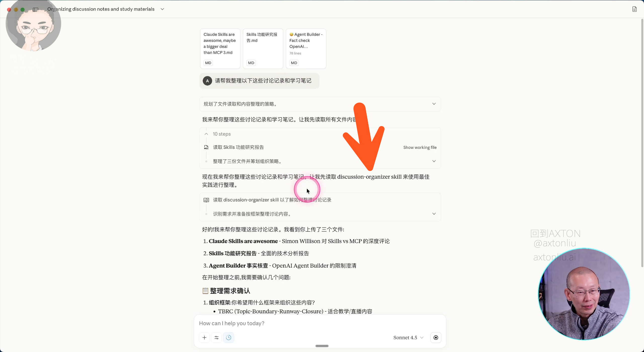Viewport: 644px width, 352px height.
Task: Click the book icon beside discussion-organizer skill
Action: coord(206,200)
